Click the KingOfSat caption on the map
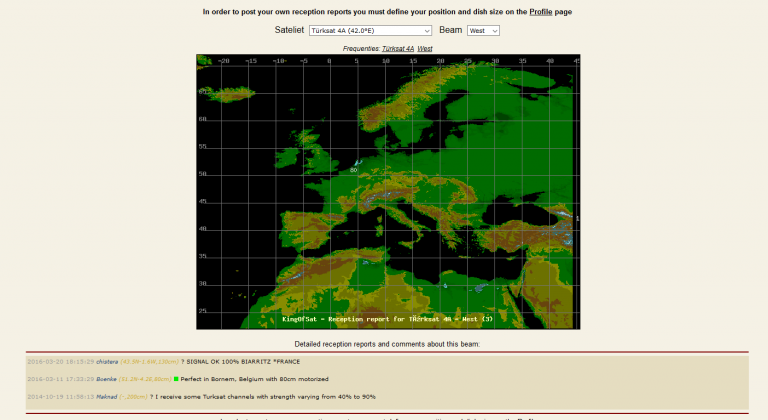The height and width of the screenshot is (420, 768). coord(388,319)
